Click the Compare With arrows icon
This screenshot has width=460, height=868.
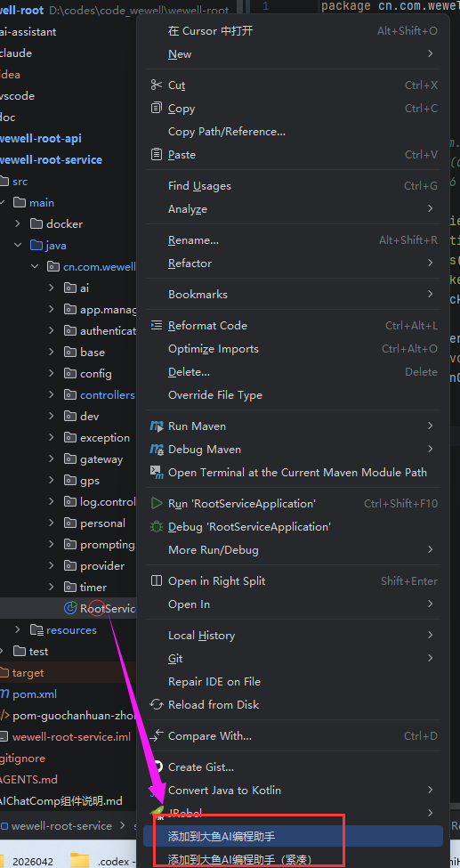pos(157,735)
